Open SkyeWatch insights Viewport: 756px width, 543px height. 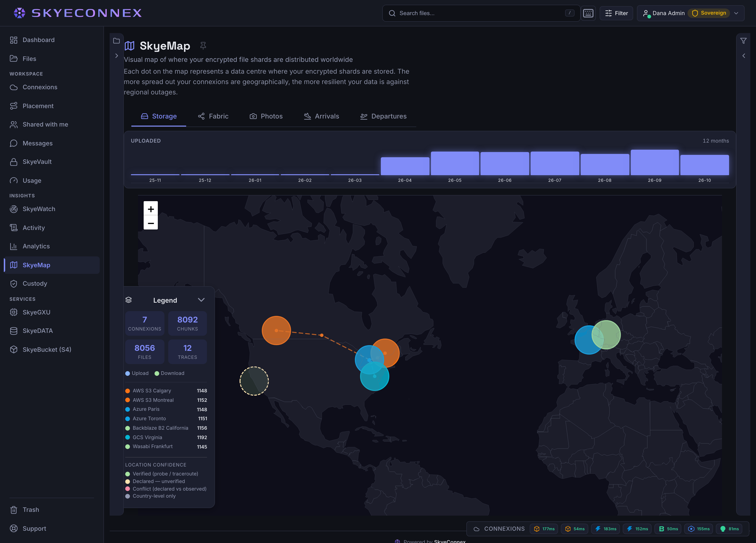pos(52,209)
